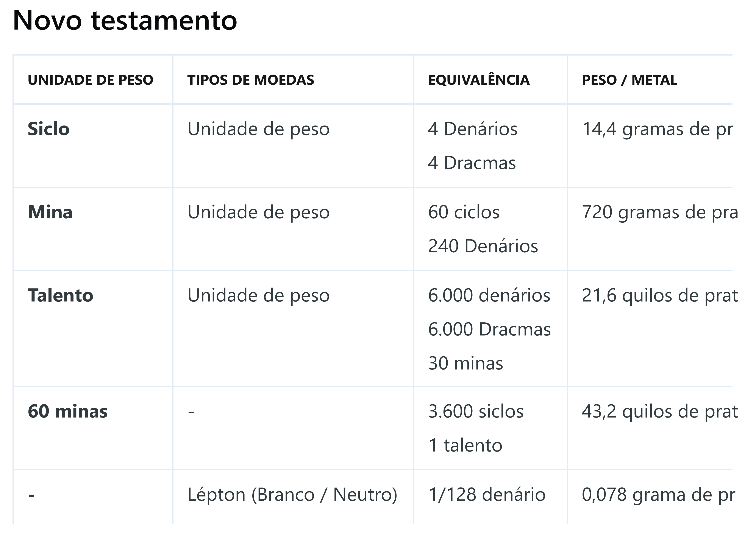The width and height of the screenshot is (756, 534).
Task: Click the "1/128 denário" equivalence text
Action: tap(487, 495)
